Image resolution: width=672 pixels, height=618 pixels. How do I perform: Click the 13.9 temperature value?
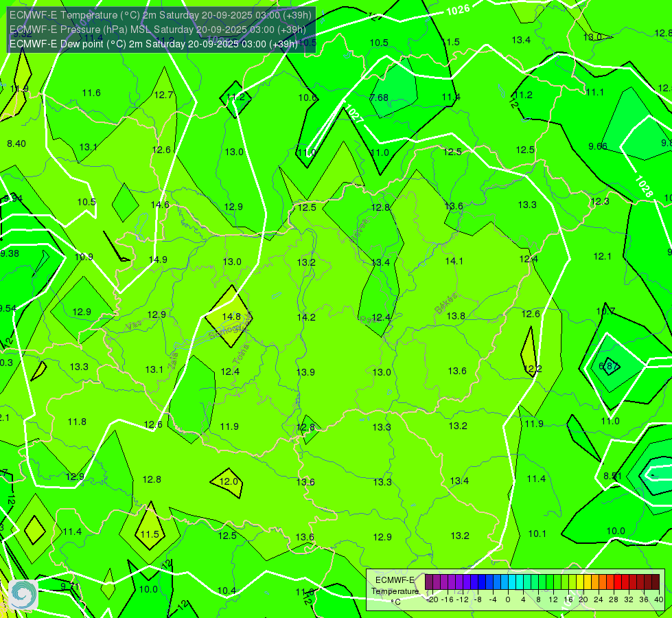(x=305, y=372)
